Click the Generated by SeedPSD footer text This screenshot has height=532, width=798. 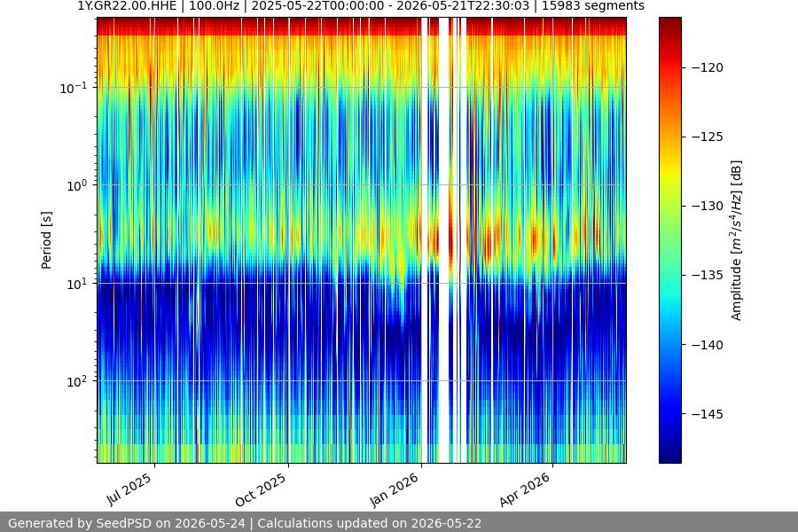(245, 523)
